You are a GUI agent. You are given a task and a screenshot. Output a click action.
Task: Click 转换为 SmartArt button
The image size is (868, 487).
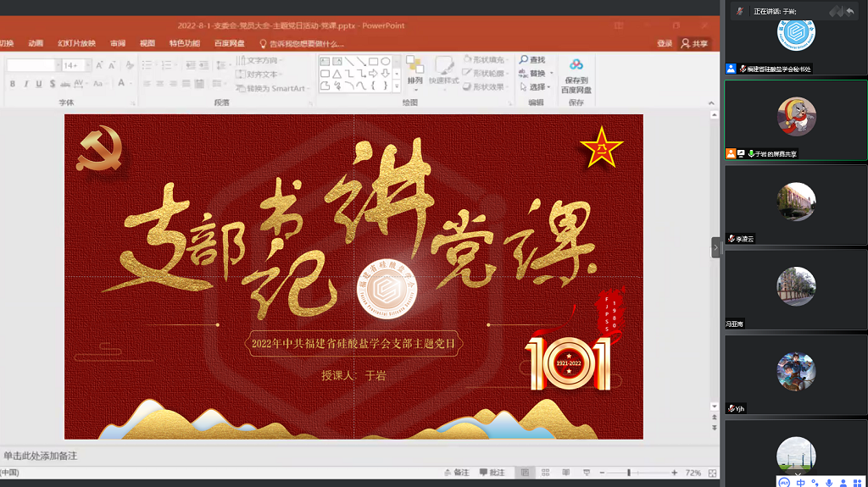[273, 89]
